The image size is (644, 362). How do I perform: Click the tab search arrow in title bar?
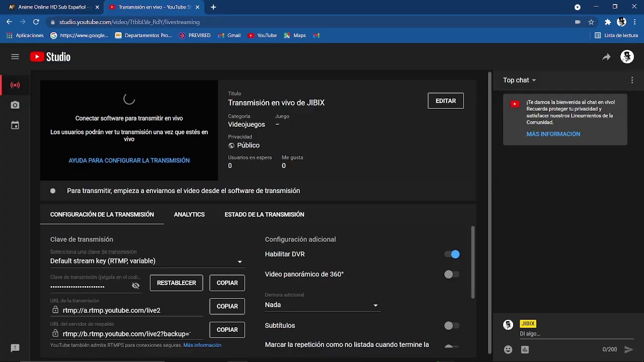pos(578,7)
